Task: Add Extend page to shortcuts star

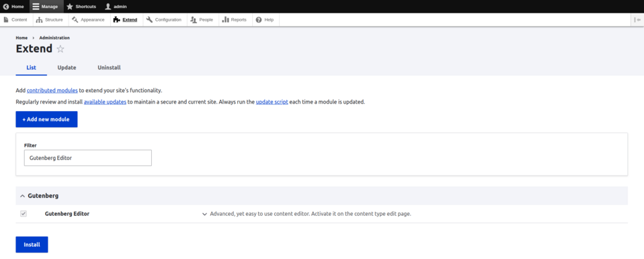Action: coord(61,49)
